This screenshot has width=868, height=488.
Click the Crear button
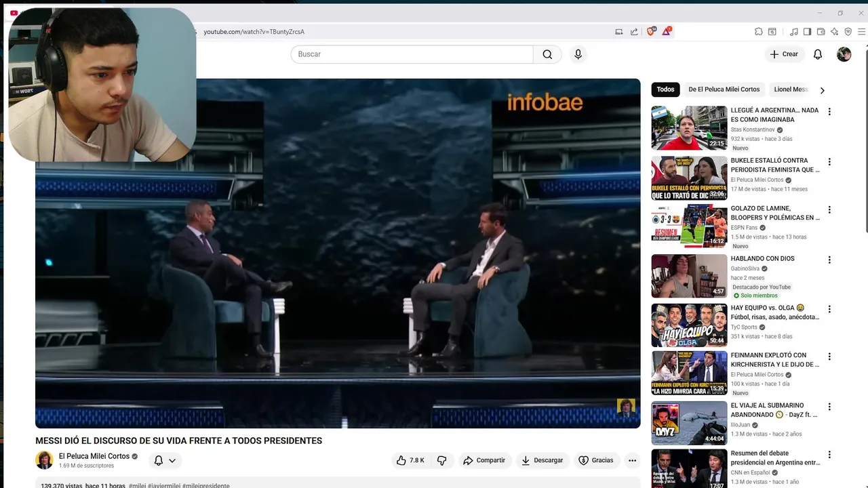point(784,54)
